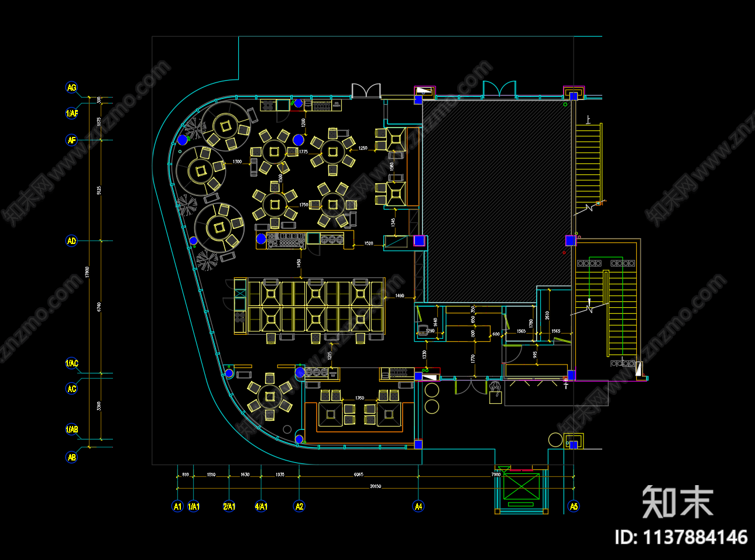Click the 知末 watermark logo
The image size is (755, 560).
677,501
